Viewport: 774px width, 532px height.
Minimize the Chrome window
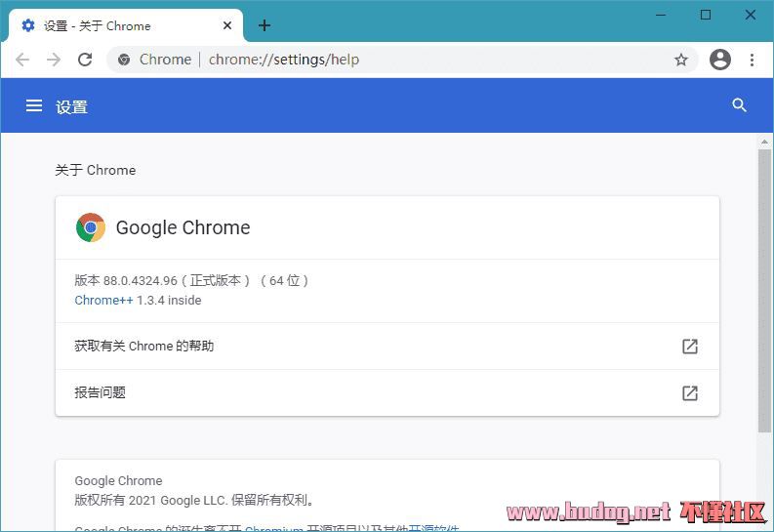tap(661, 15)
